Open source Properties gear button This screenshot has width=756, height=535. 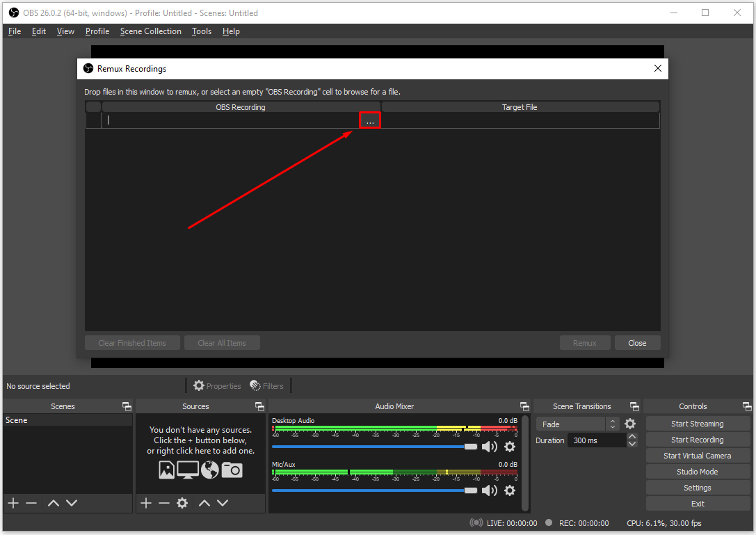click(x=217, y=386)
